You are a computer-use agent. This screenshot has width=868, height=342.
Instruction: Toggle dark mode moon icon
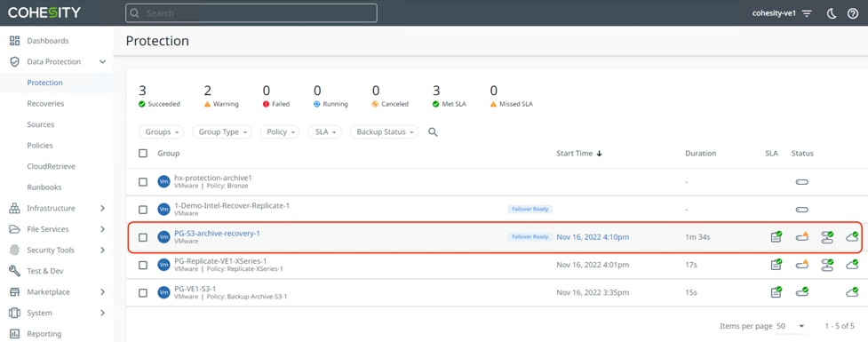pyautogui.click(x=832, y=13)
